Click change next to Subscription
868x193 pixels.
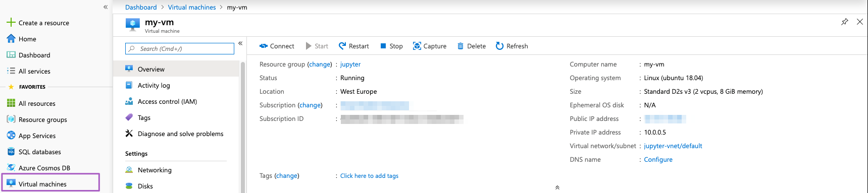point(310,105)
